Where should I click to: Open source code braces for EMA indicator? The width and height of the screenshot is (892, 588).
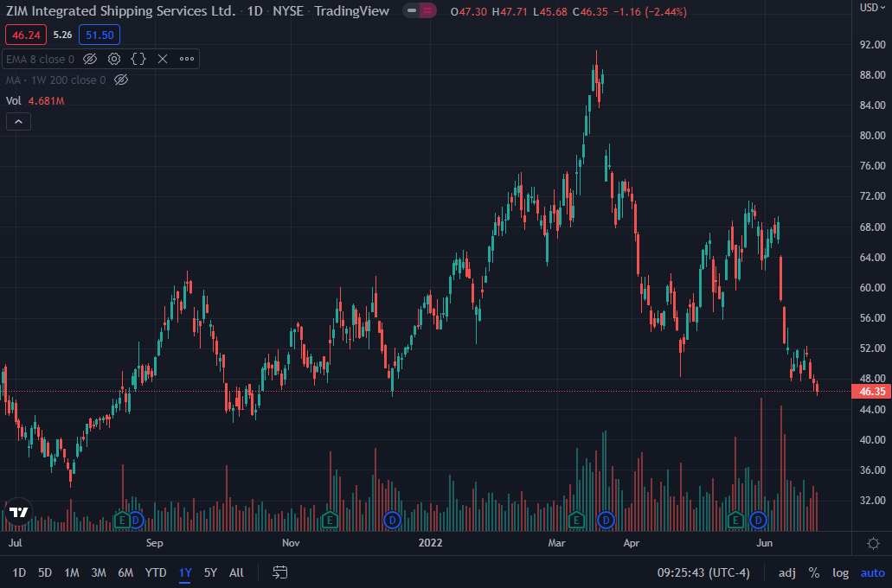[x=138, y=59]
